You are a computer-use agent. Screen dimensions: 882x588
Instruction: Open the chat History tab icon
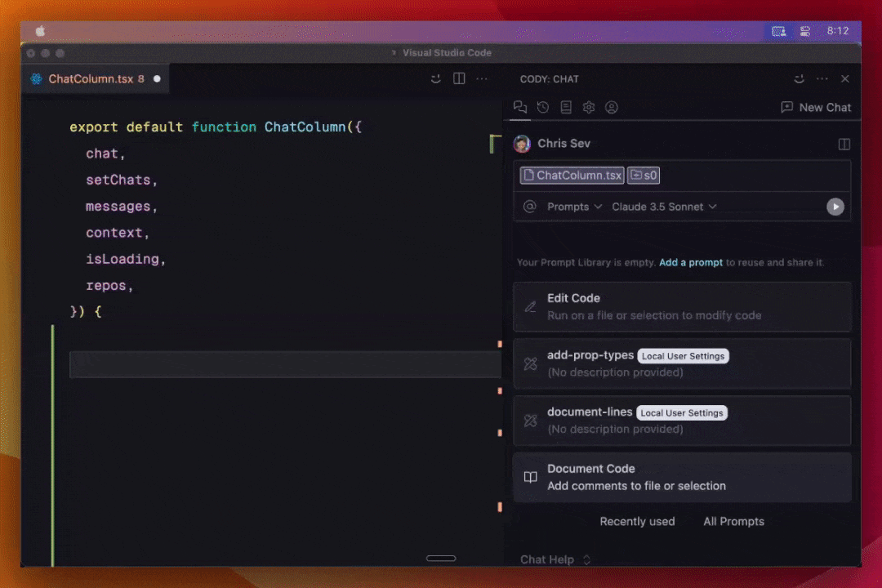pyautogui.click(x=543, y=107)
